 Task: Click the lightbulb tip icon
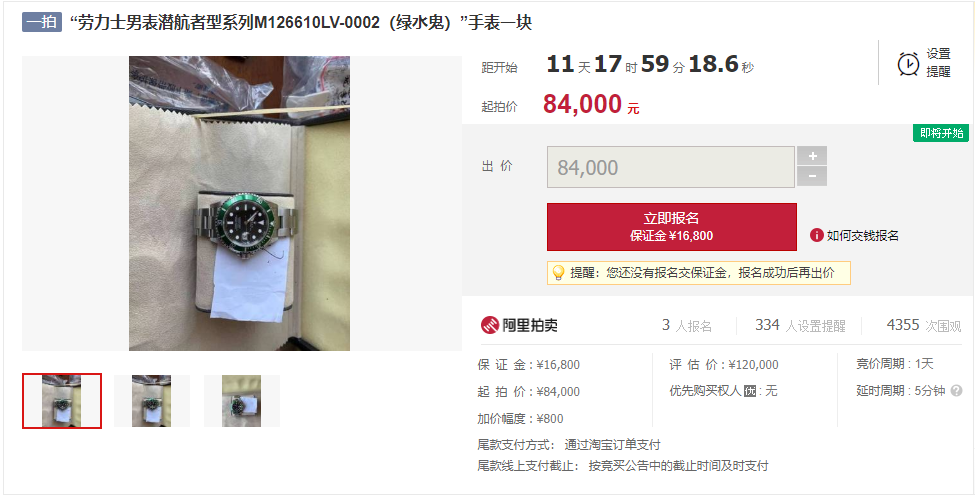558,273
